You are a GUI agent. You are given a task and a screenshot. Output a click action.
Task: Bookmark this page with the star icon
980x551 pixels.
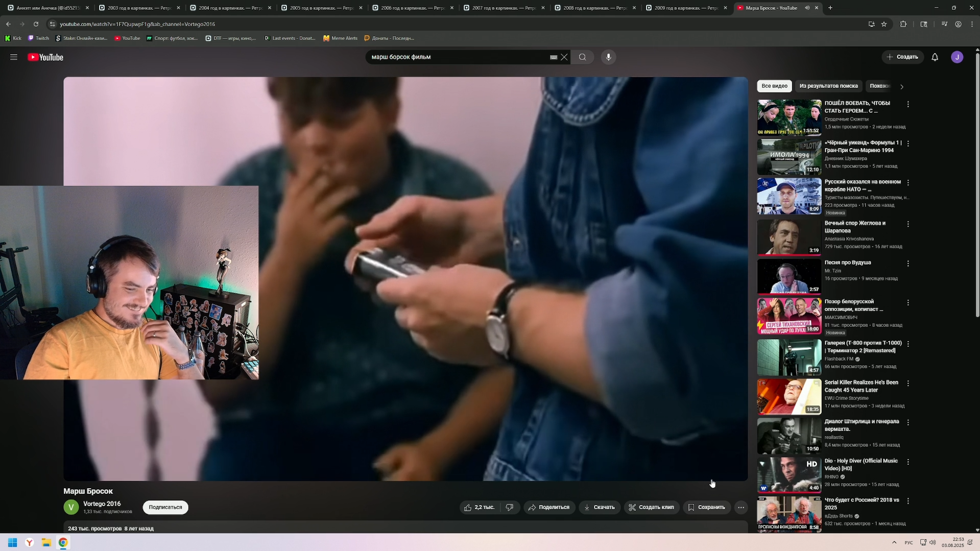tap(883, 24)
